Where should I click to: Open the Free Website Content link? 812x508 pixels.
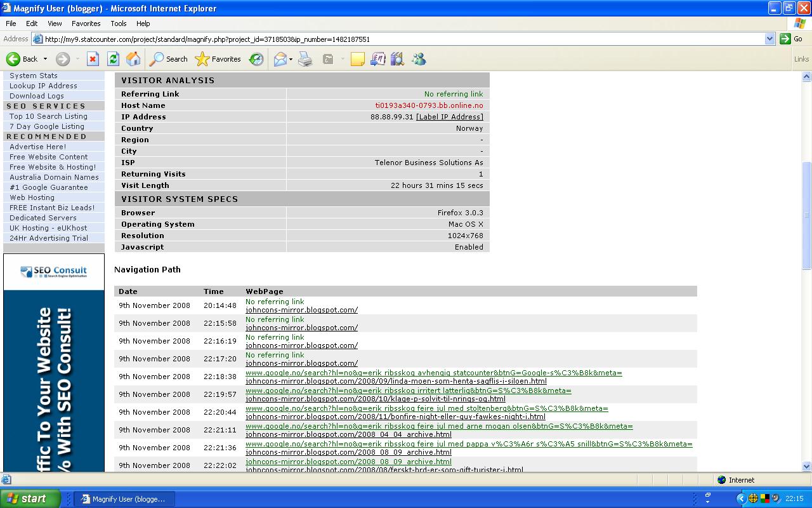click(x=49, y=157)
